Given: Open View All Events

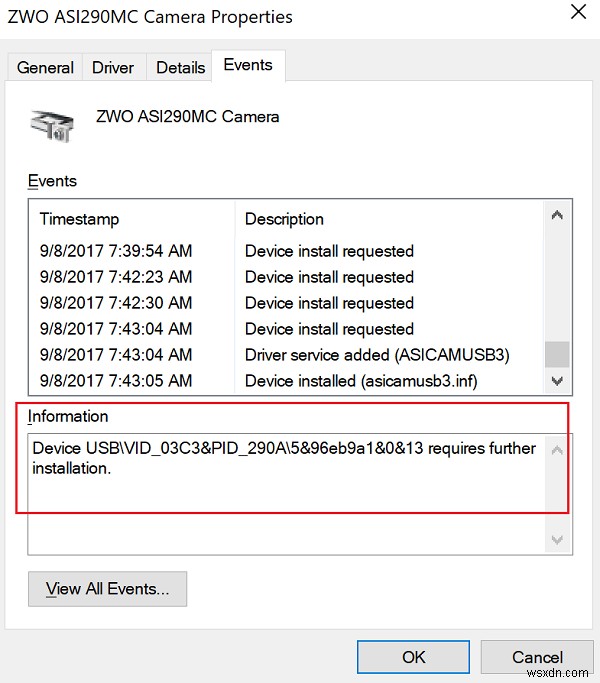Looking at the screenshot, I should (x=108, y=589).
